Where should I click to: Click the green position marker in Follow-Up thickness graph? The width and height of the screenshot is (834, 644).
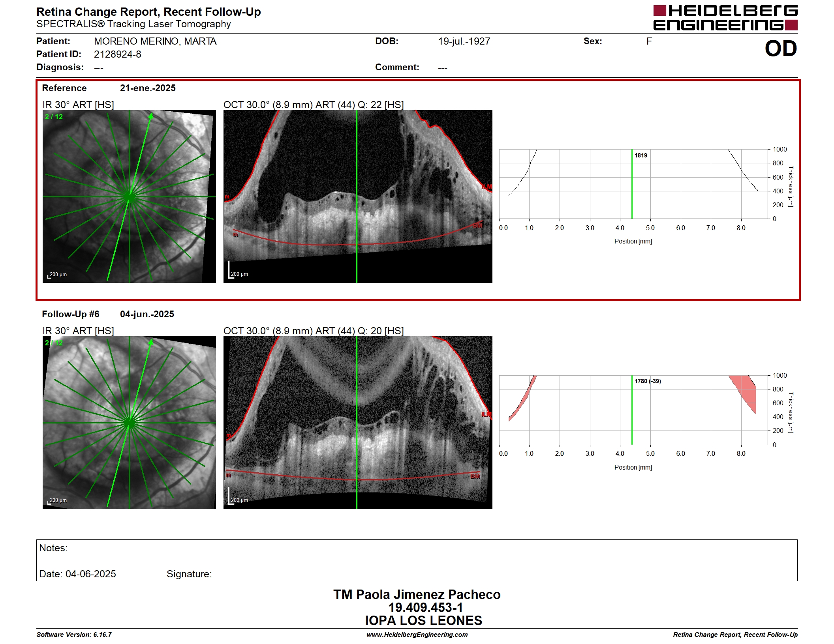coord(632,410)
